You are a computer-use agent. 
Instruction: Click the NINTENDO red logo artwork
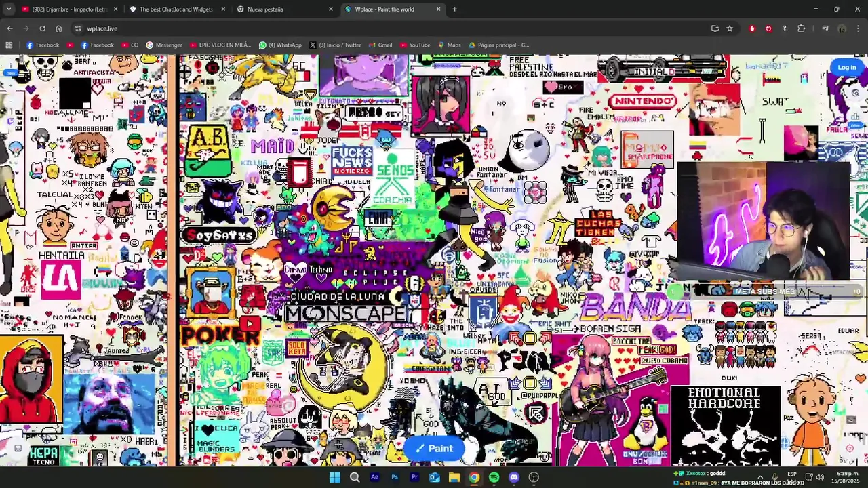tap(643, 101)
